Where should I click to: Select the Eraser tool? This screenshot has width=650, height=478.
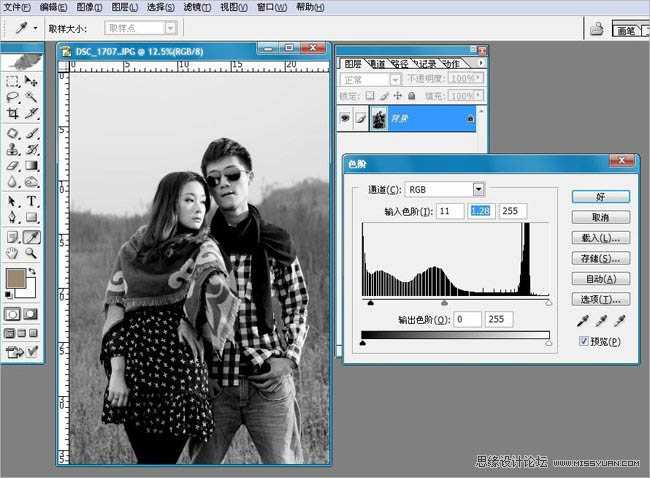point(12,165)
